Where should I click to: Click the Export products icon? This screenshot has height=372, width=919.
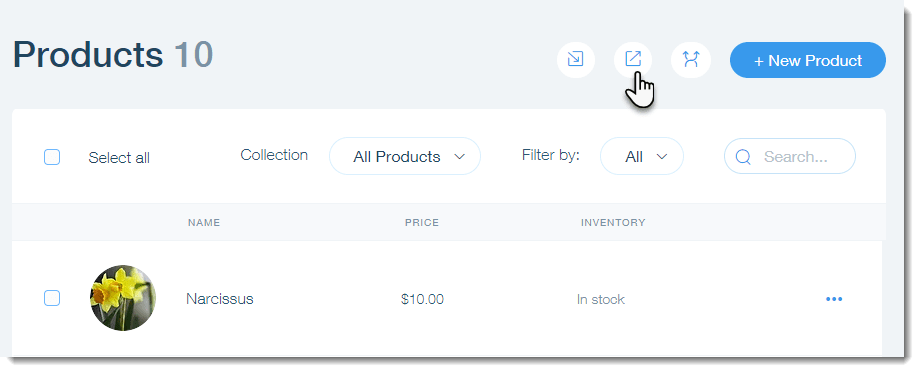click(633, 59)
